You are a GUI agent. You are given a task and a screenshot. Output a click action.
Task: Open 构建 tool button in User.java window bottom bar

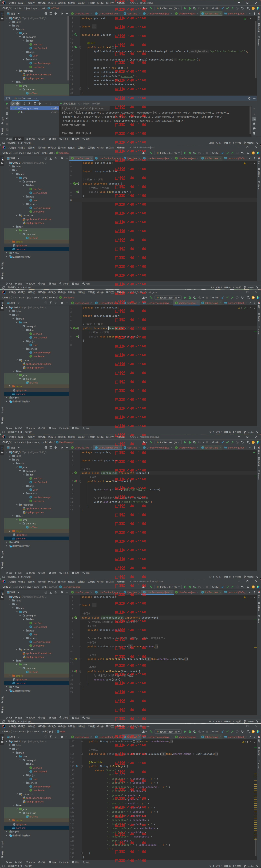pyautogui.click(x=86, y=862)
